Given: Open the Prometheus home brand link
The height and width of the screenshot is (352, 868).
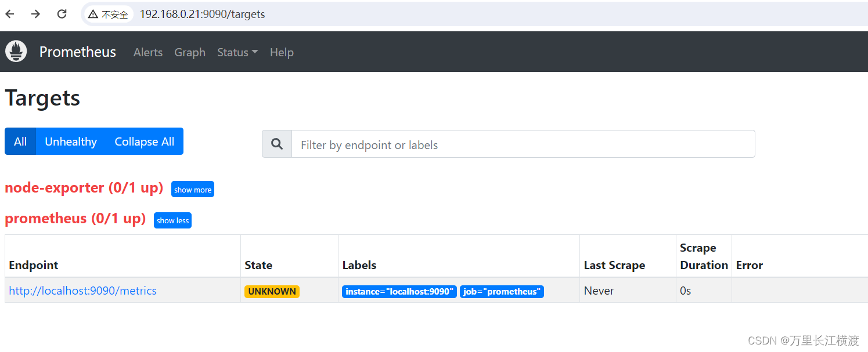Looking at the screenshot, I should pyautogui.click(x=78, y=52).
